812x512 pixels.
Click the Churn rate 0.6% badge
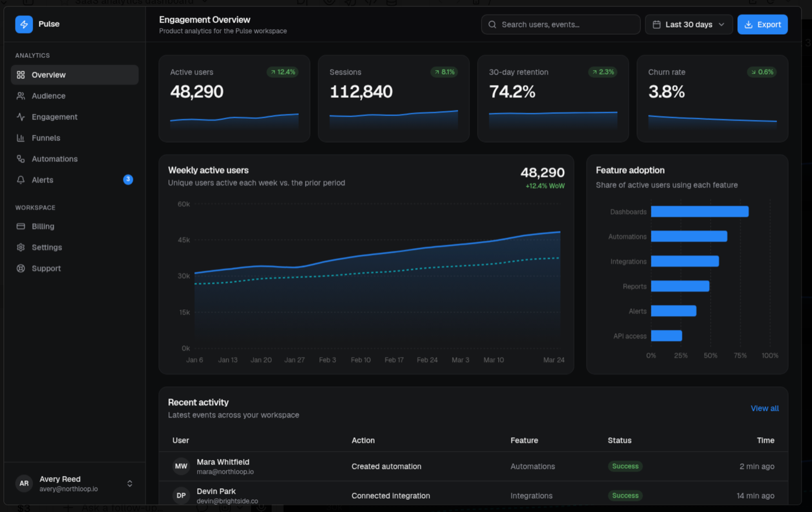pos(762,72)
